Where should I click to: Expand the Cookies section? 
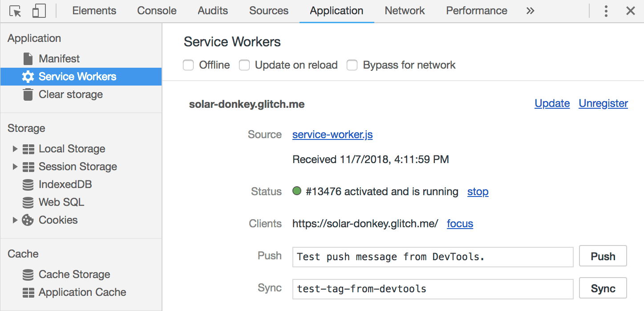pos(15,220)
